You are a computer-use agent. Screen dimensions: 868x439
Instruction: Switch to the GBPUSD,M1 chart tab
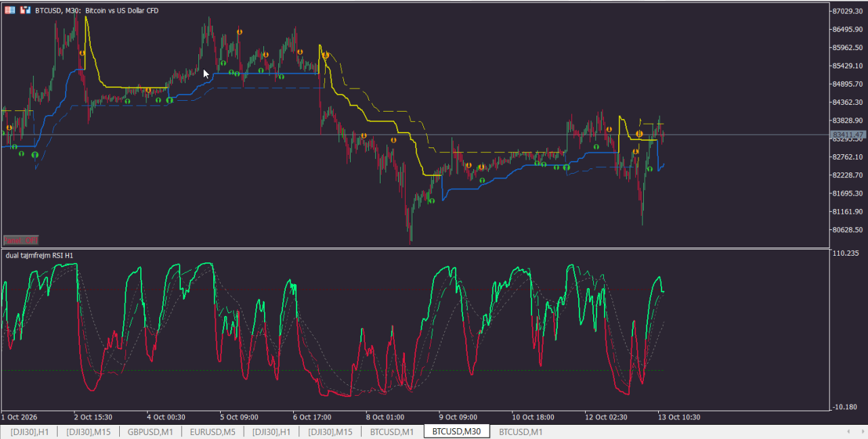(150, 432)
